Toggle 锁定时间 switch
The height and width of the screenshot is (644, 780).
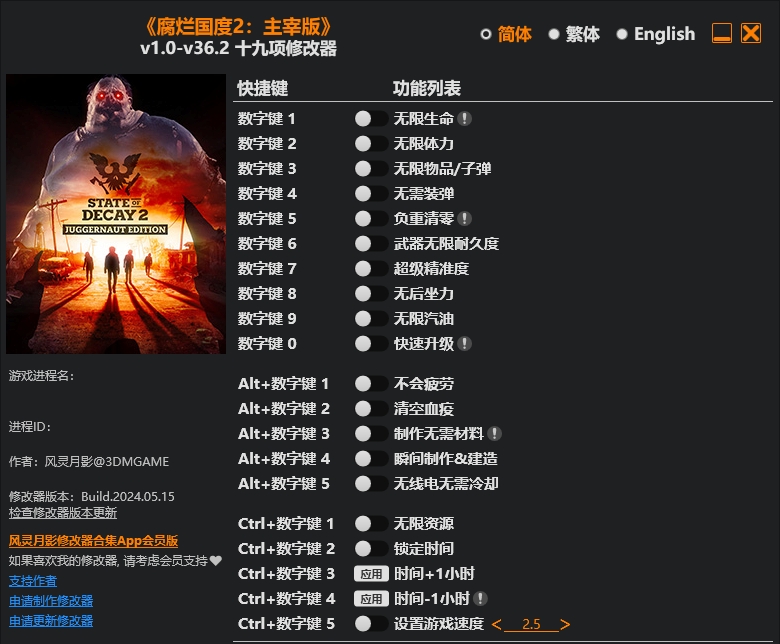tap(371, 549)
